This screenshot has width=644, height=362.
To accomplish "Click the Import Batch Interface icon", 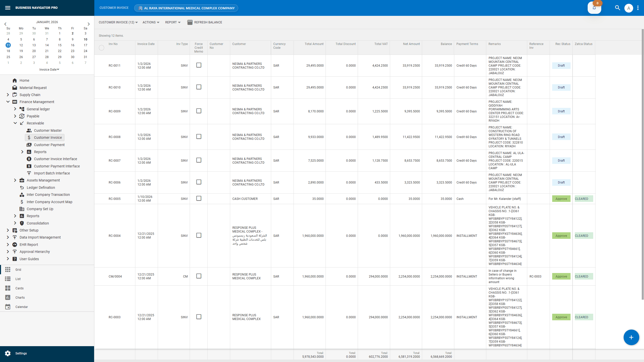I will pyautogui.click(x=29, y=173).
